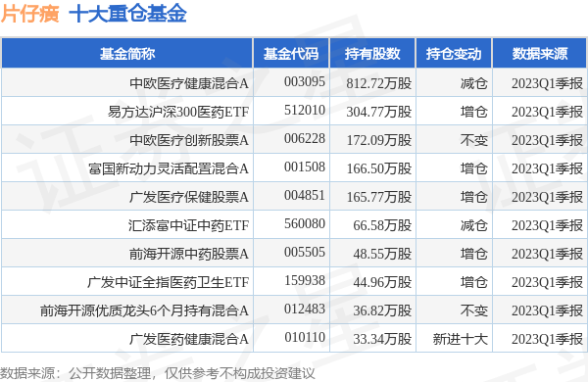
Task: Select fund name 前海开源中药股票A
Action: point(189,254)
